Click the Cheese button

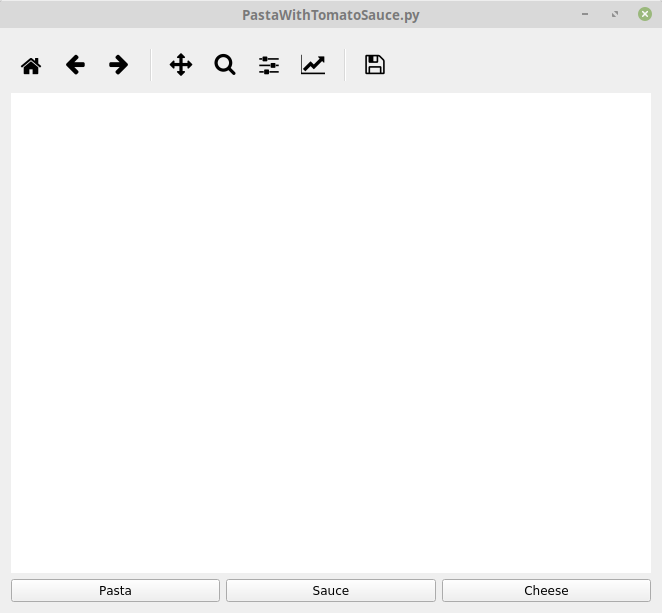(546, 590)
